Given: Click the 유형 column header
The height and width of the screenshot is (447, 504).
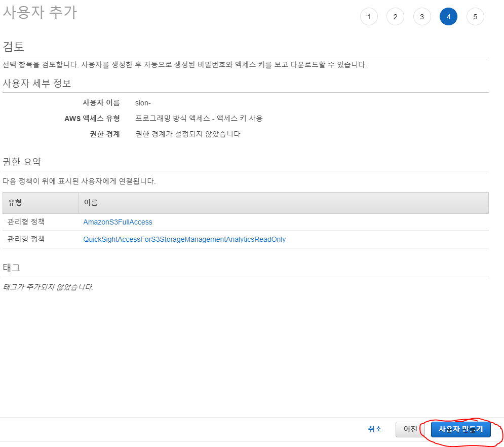Looking at the screenshot, I should [41, 203].
